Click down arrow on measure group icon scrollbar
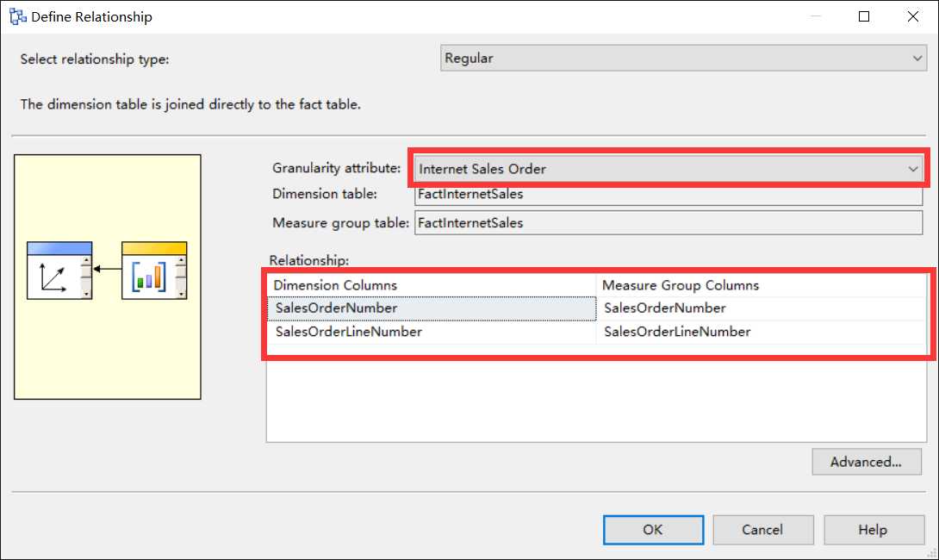The image size is (939, 560). coord(182,294)
